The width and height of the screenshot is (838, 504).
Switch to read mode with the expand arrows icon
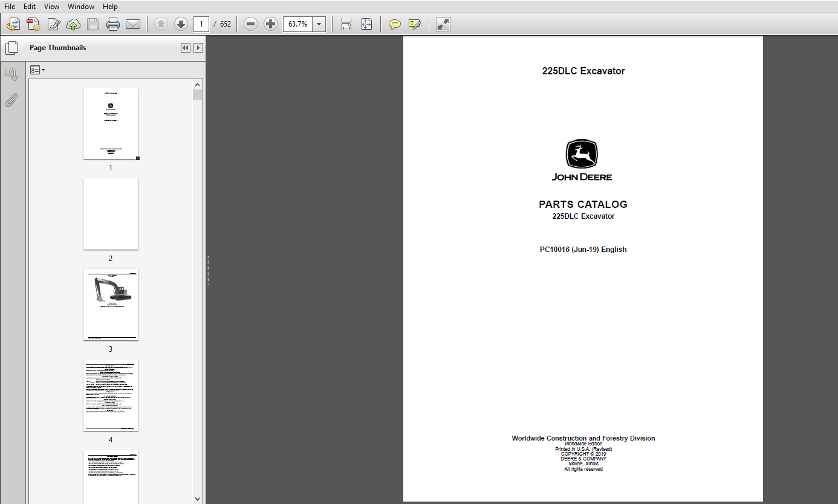coord(443,24)
